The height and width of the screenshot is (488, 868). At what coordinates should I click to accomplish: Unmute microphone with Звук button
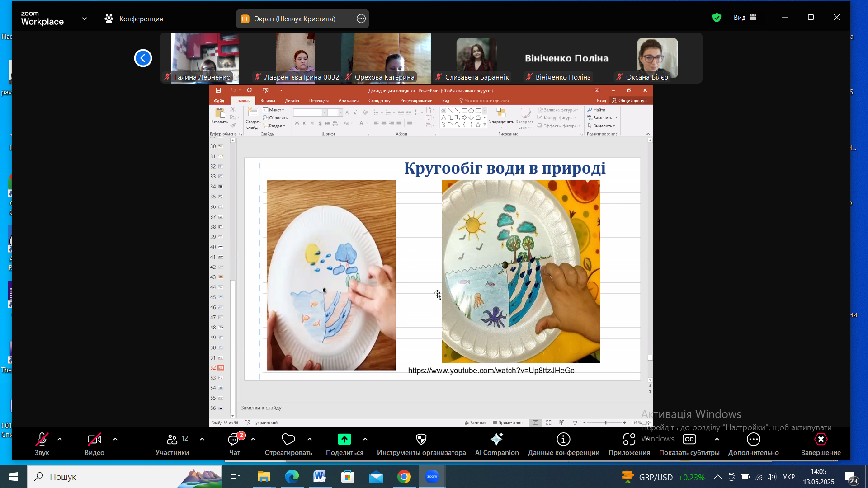point(42,445)
